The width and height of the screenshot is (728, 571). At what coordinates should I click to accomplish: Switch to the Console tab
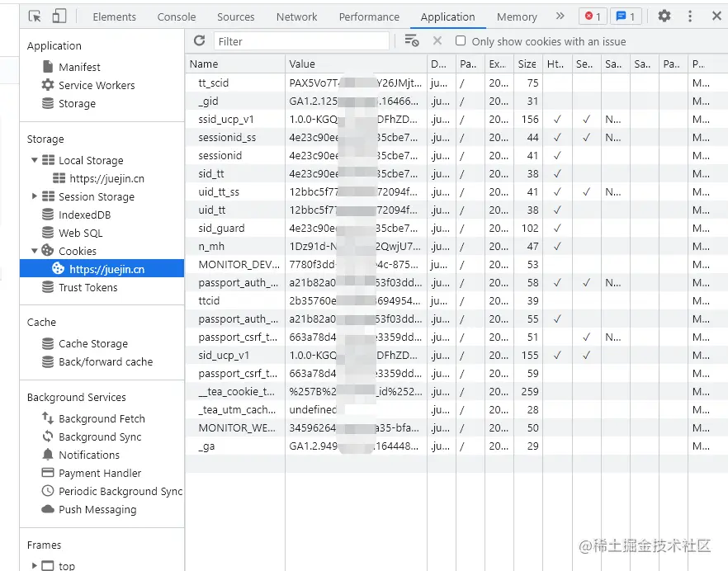177,17
